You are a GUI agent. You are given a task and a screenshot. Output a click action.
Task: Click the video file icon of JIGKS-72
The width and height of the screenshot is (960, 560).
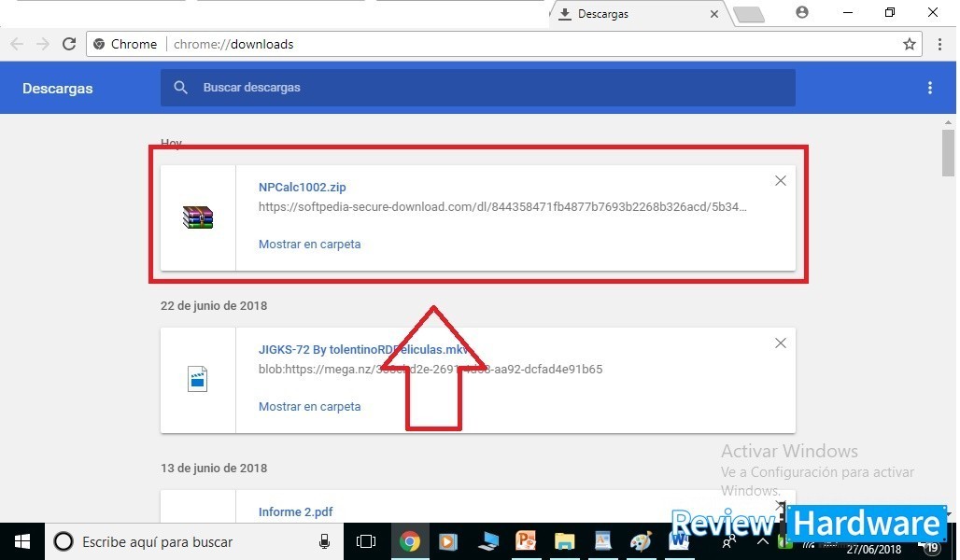point(197,379)
